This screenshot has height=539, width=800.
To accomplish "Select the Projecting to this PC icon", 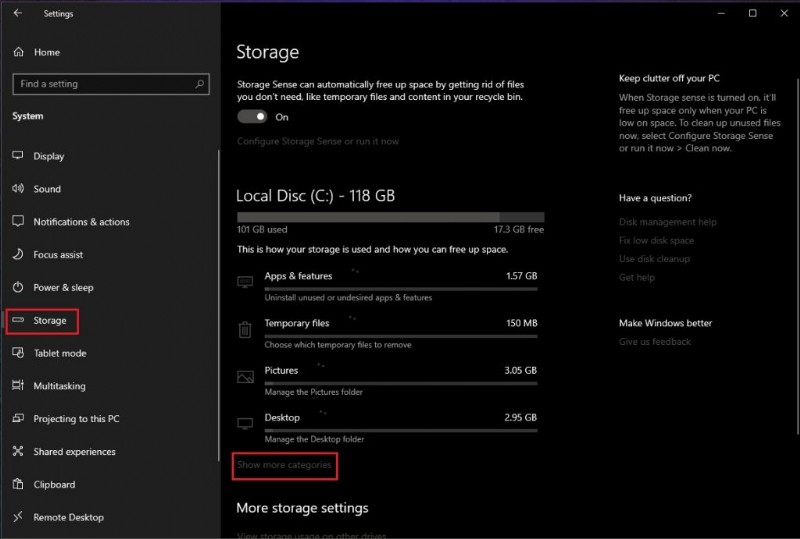I will coord(18,418).
